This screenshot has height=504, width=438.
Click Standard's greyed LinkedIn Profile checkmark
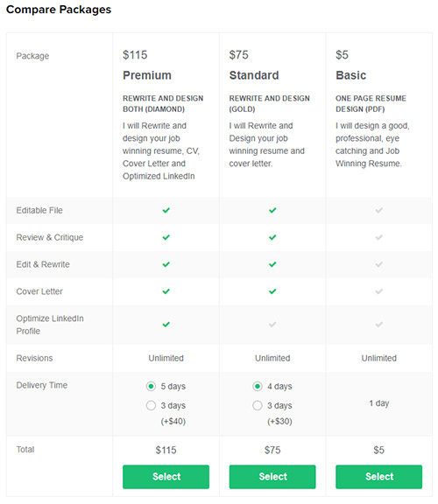272,325
